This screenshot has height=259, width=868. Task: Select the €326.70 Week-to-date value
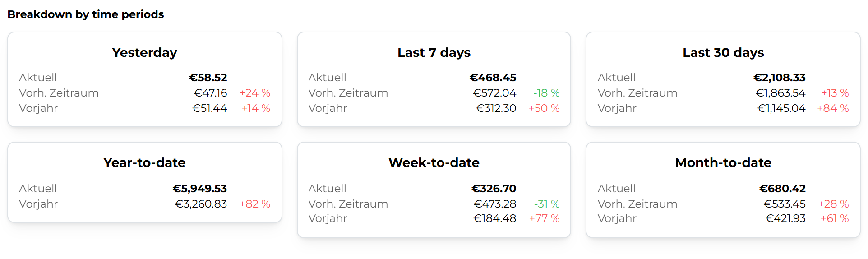pyautogui.click(x=494, y=189)
